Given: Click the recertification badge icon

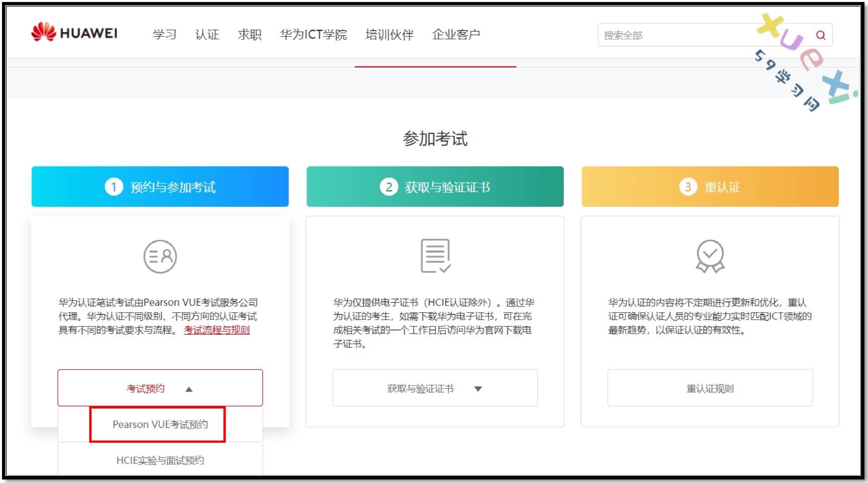Looking at the screenshot, I should [x=710, y=256].
